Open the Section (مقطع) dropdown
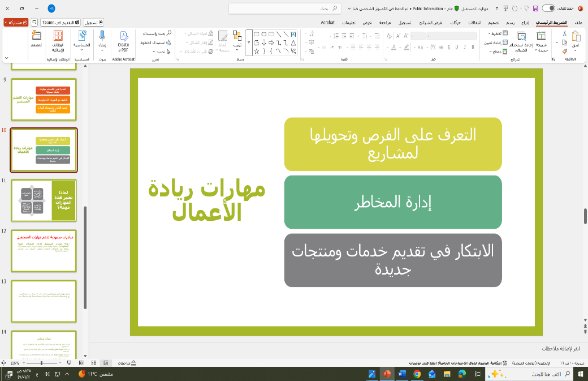The image size is (588, 381). coord(493,52)
